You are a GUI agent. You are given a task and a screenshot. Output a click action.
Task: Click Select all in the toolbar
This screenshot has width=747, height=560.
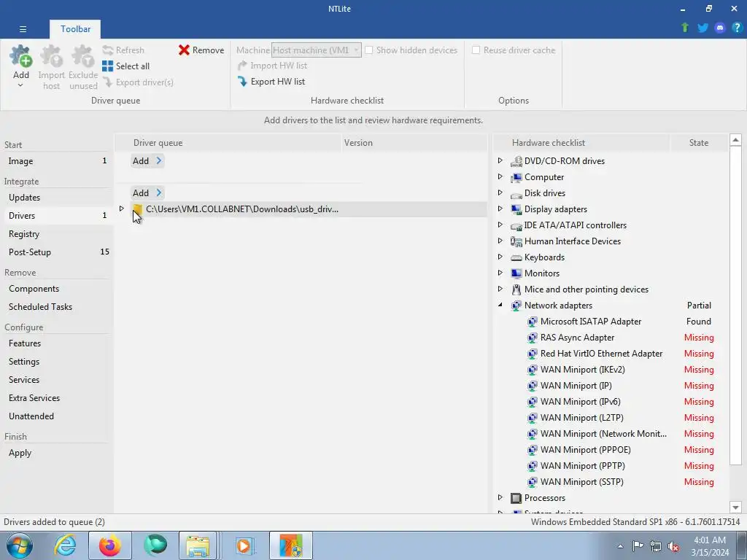(x=125, y=66)
